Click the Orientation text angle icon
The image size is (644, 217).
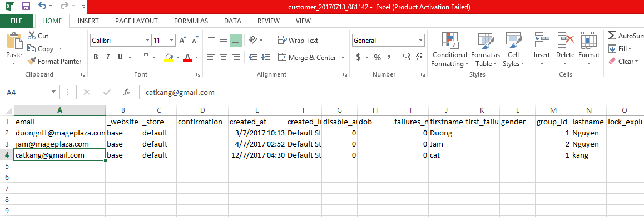tap(253, 40)
